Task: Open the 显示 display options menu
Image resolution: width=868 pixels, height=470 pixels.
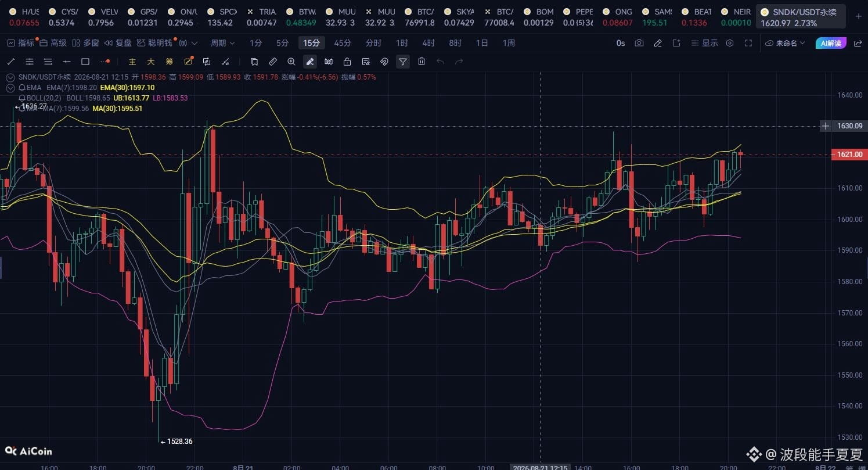Action: pos(704,43)
